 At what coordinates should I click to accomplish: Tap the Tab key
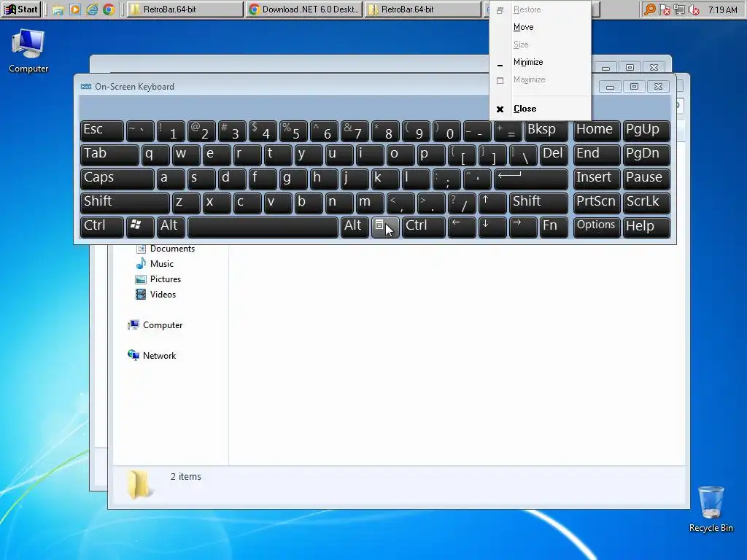click(x=109, y=155)
